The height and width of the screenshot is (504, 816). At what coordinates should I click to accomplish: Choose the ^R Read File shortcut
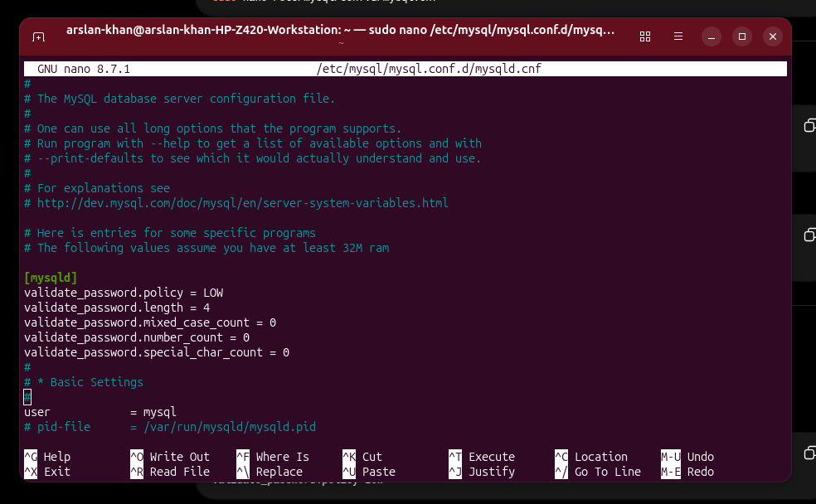tap(170, 472)
